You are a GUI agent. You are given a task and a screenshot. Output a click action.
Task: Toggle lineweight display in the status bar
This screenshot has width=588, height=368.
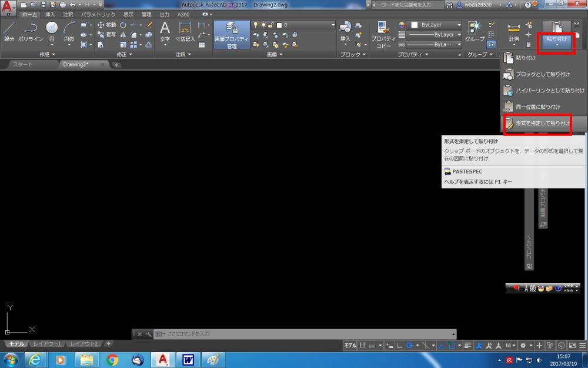[x=468, y=346]
